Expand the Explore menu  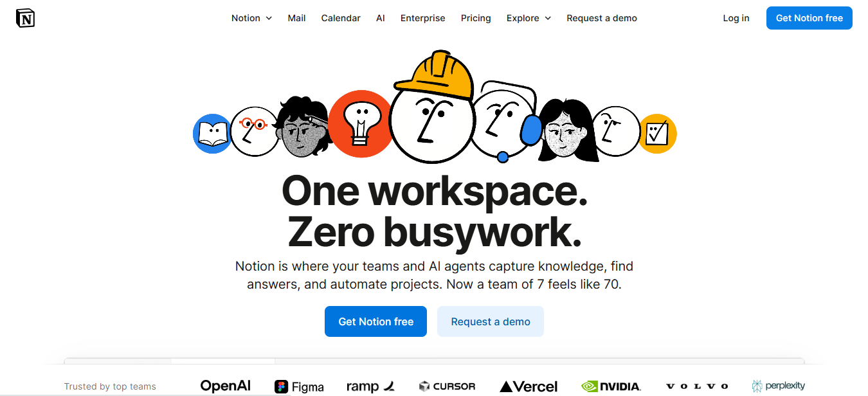pyautogui.click(x=528, y=18)
